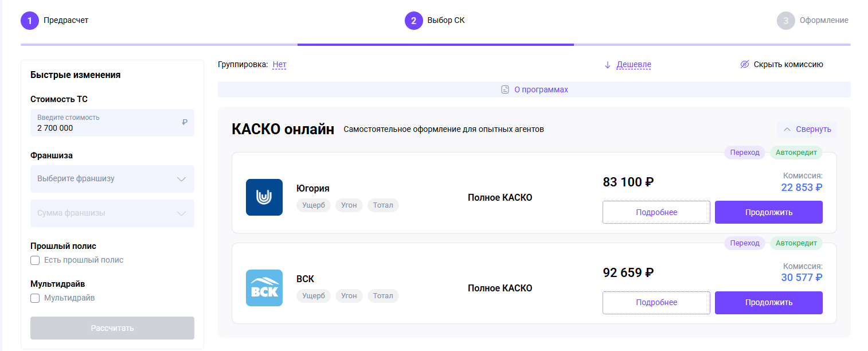Click the down arrow sort icon
The height and width of the screenshot is (351, 868).
point(608,65)
